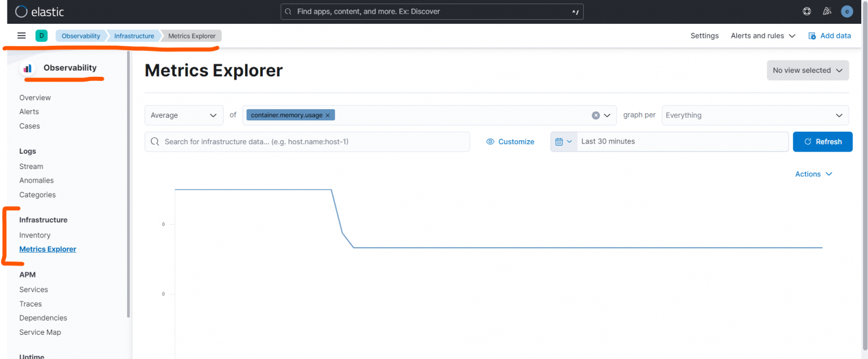The width and height of the screenshot is (868, 359).
Task: Click the Infrastructure breadcrumb
Action: tap(134, 36)
